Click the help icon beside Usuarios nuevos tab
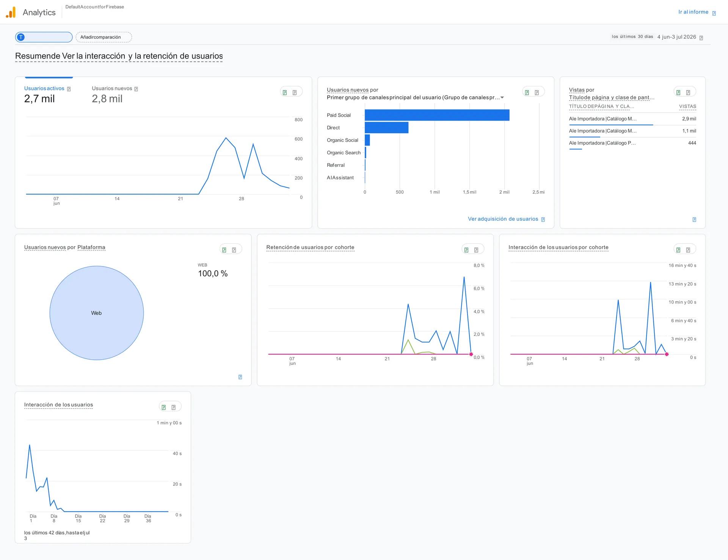The image size is (728, 560). click(136, 89)
